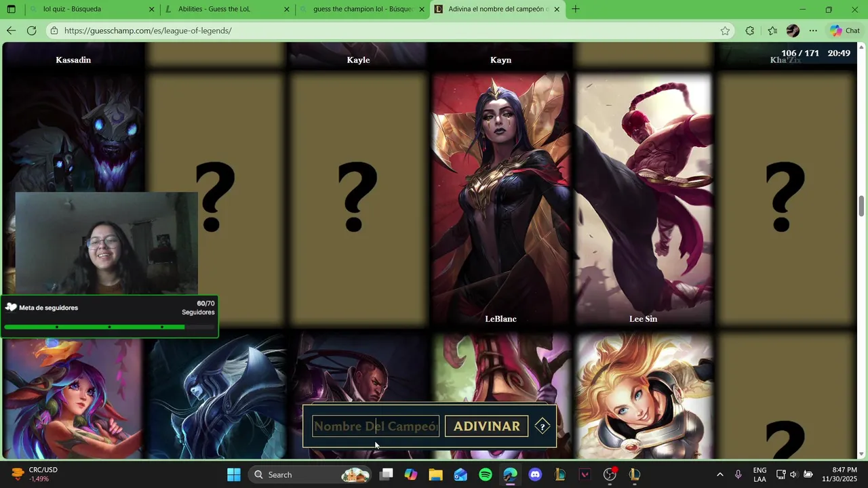Click the Lux champion portrait
The height and width of the screenshot is (488, 868).
pos(643,395)
